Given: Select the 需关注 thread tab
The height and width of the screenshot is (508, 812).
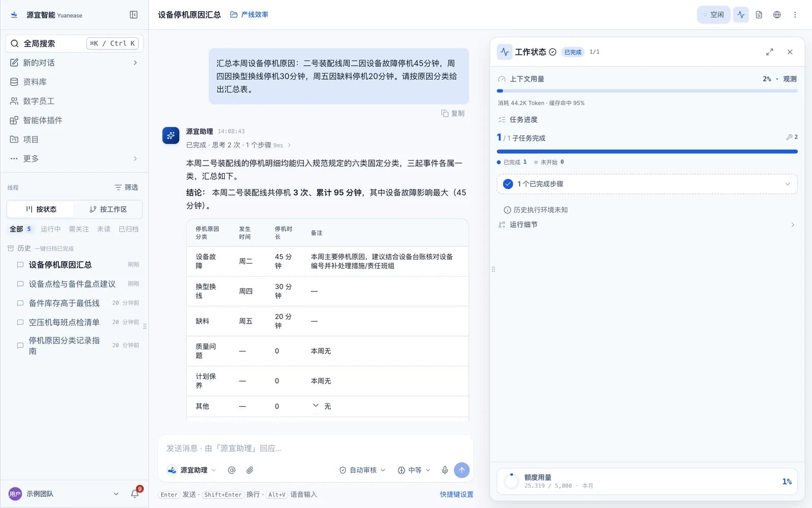Looking at the screenshot, I should (x=79, y=229).
